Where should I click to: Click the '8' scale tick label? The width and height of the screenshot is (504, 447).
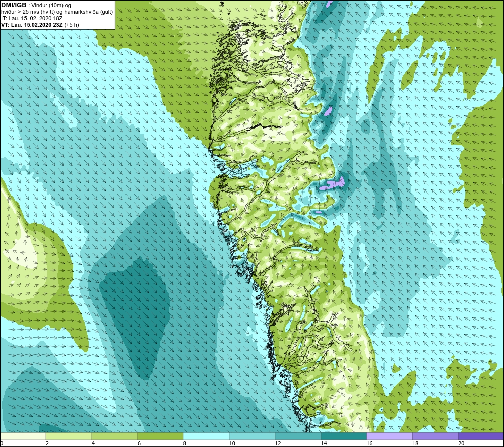coord(185,443)
